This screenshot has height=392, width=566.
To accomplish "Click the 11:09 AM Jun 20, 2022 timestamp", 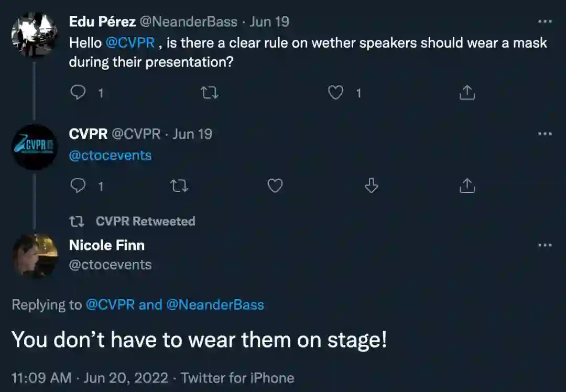I will (90, 378).
